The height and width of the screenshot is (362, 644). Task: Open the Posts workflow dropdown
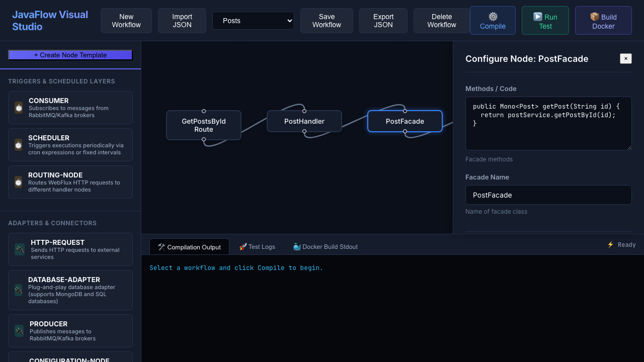(x=253, y=21)
